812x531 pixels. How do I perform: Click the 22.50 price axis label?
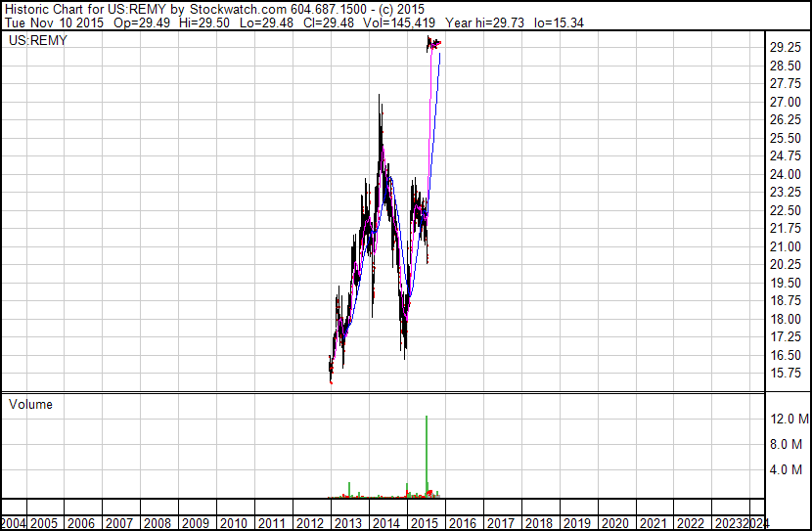[786, 210]
